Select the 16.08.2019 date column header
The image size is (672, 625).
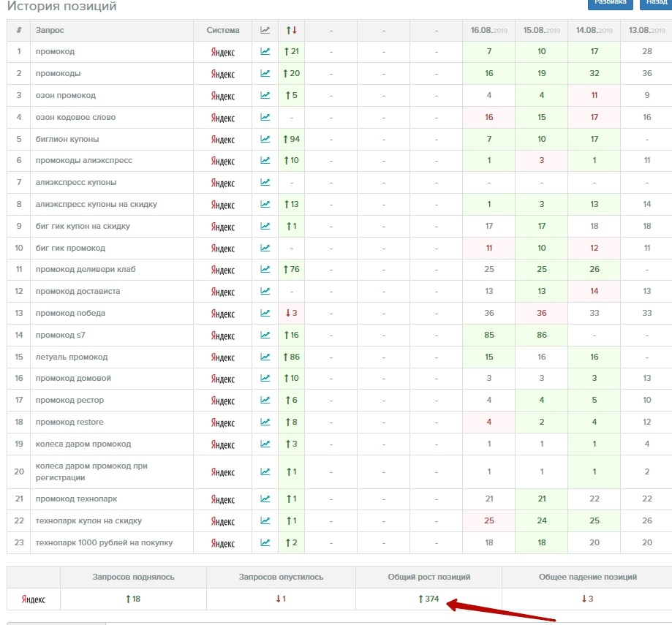pos(489,31)
